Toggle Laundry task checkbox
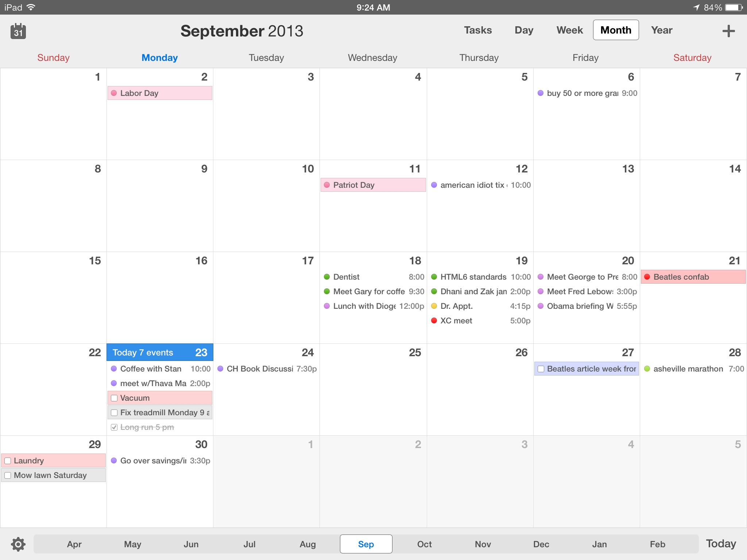747x560 pixels. tap(8, 460)
